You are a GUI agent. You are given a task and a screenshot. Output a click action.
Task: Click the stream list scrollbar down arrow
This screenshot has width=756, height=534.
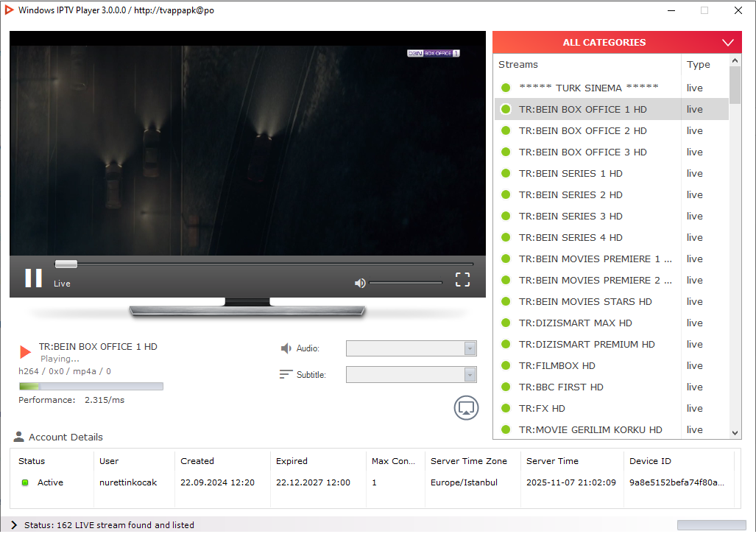[735, 433]
